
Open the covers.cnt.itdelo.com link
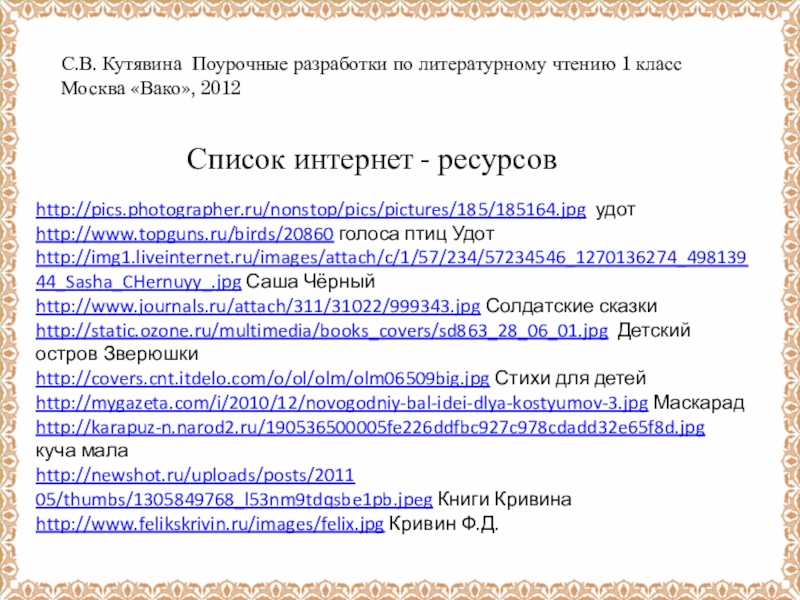(x=262, y=378)
